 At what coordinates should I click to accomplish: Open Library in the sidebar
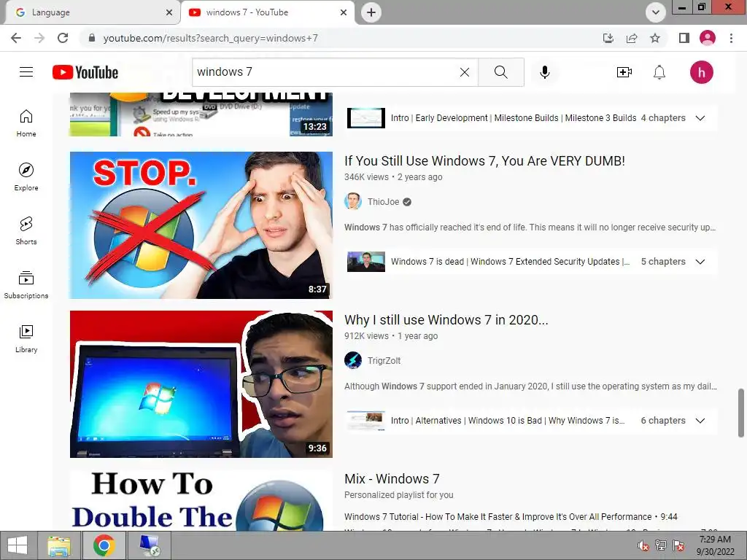tap(26, 338)
